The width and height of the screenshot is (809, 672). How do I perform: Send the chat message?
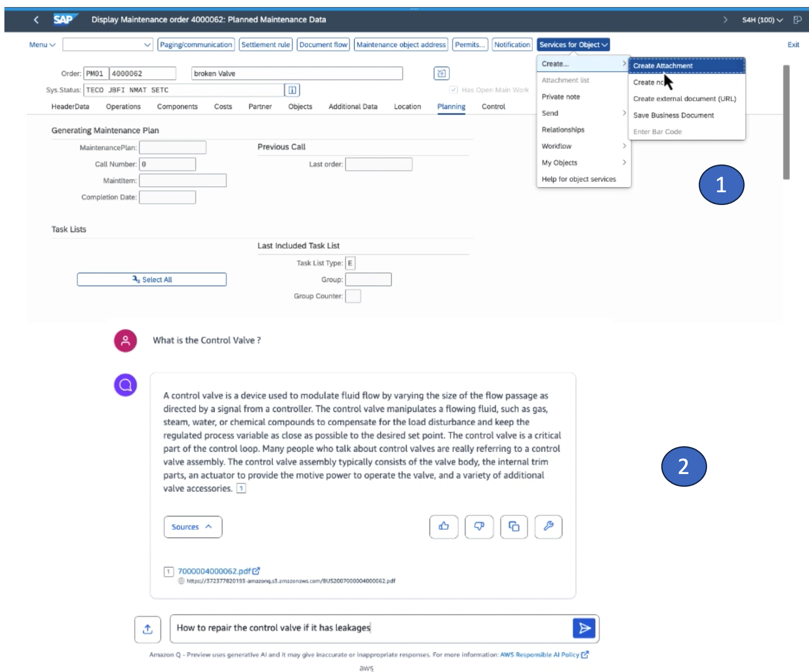pyautogui.click(x=584, y=628)
